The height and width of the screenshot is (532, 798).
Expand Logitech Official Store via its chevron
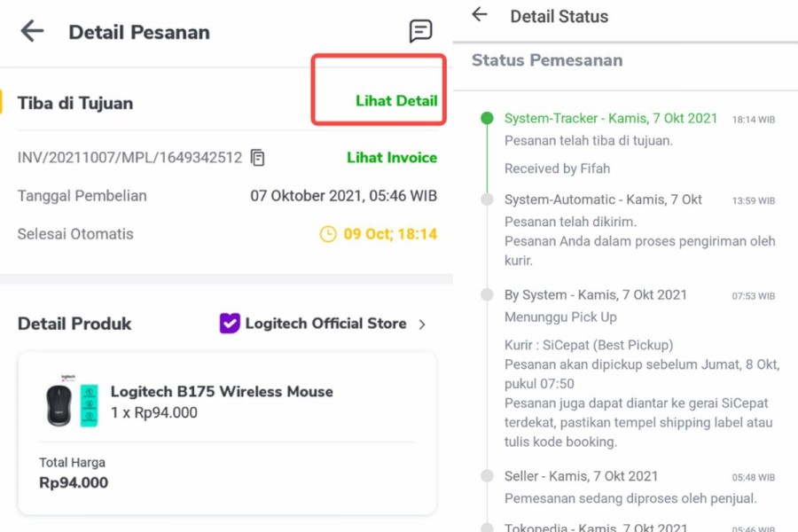(423, 325)
